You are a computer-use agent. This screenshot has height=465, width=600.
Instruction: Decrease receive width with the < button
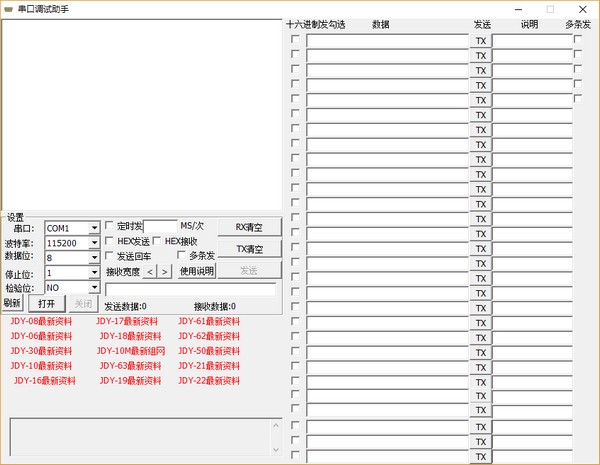tap(150, 272)
